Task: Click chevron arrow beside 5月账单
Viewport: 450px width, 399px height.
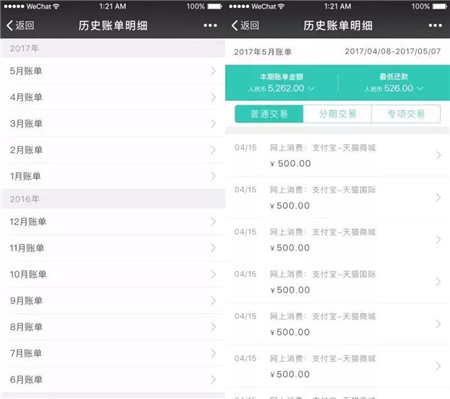Action: [x=213, y=71]
